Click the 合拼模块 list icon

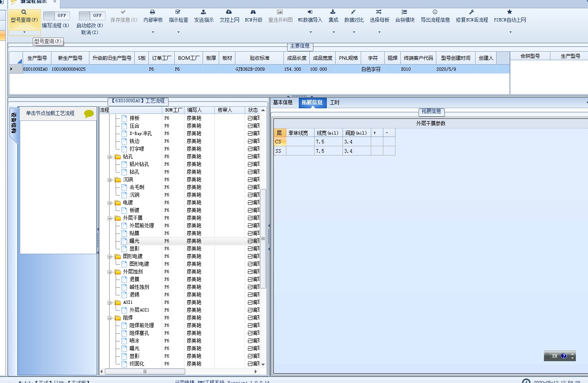(x=404, y=12)
